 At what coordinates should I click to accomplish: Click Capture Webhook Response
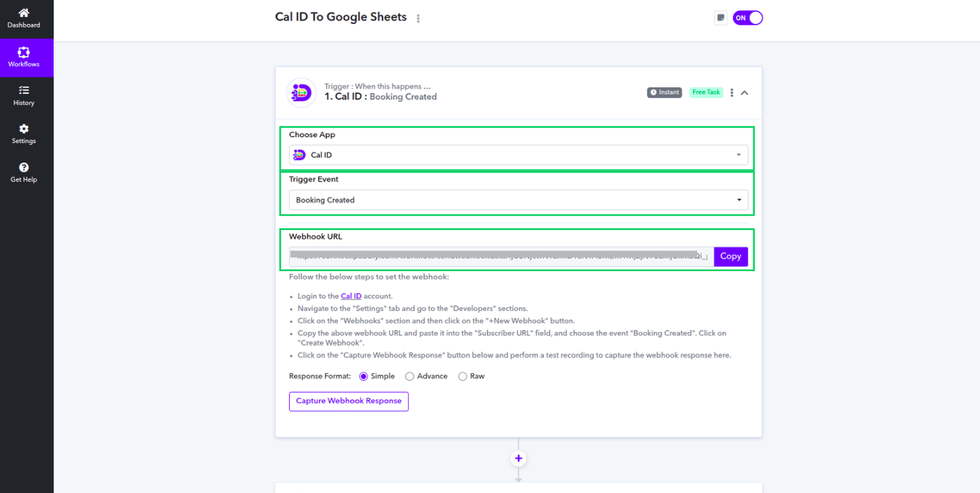[349, 401]
